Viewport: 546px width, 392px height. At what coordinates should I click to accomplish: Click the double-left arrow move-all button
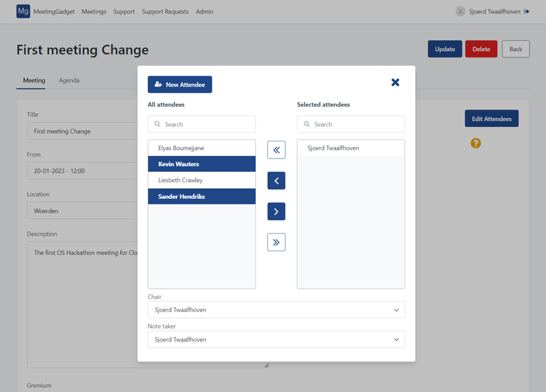[x=276, y=150]
